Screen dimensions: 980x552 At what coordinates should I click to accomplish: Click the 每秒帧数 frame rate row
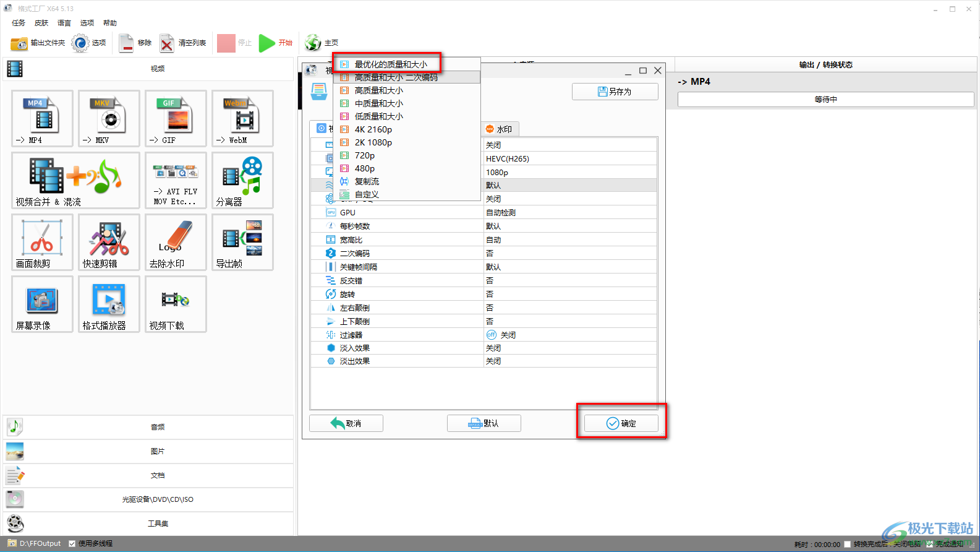coord(484,226)
